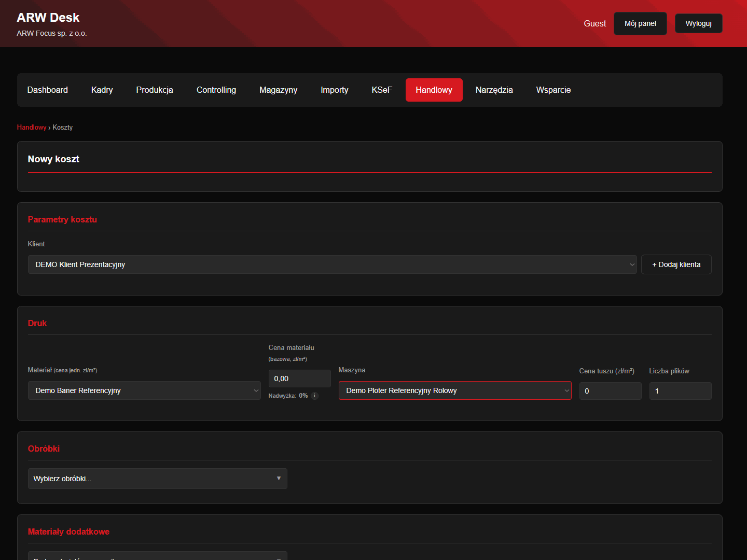Expand the Materiał dropdown
The image size is (747, 560).
144,390
